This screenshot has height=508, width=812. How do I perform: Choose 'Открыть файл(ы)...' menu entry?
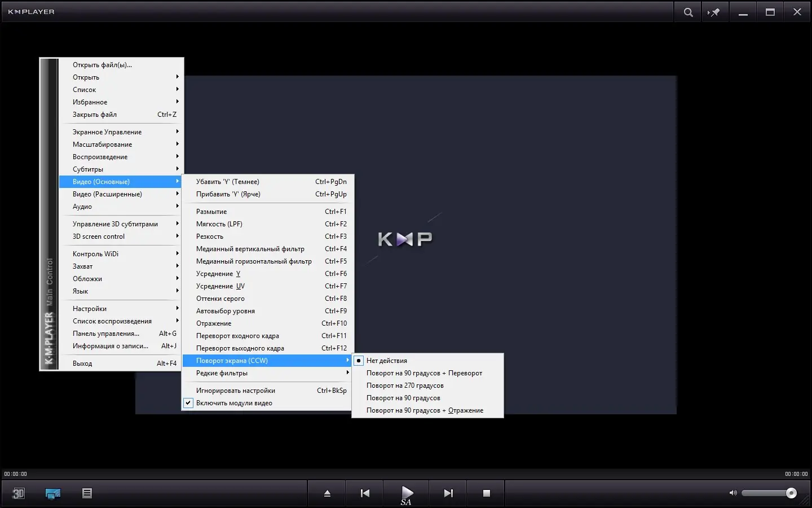(x=120, y=65)
